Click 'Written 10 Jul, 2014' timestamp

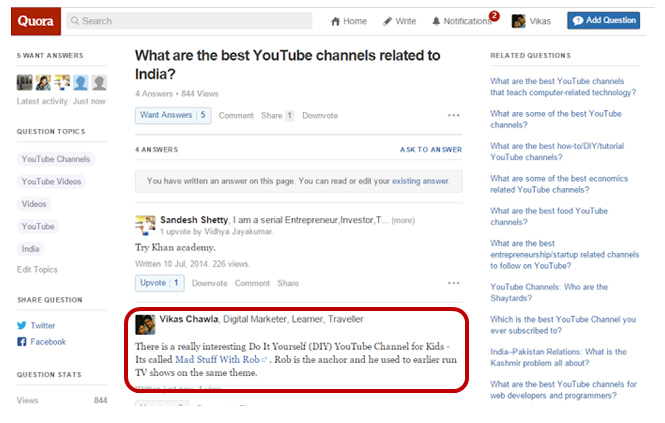[x=172, y=264]
